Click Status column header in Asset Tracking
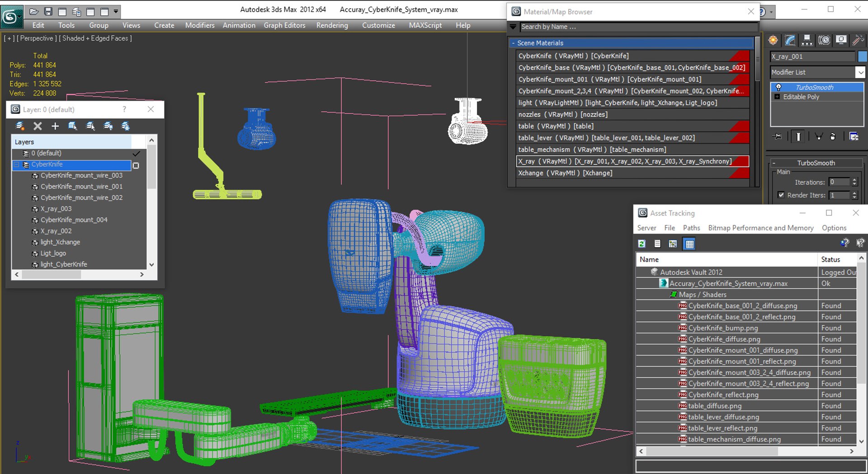 pyautogui.click(x=837, y=259)
